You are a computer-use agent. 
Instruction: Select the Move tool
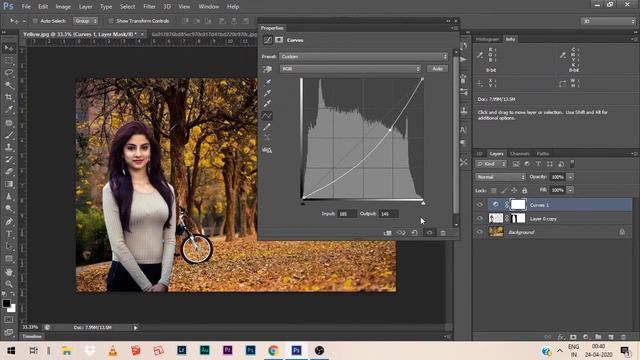pos(9,48)
